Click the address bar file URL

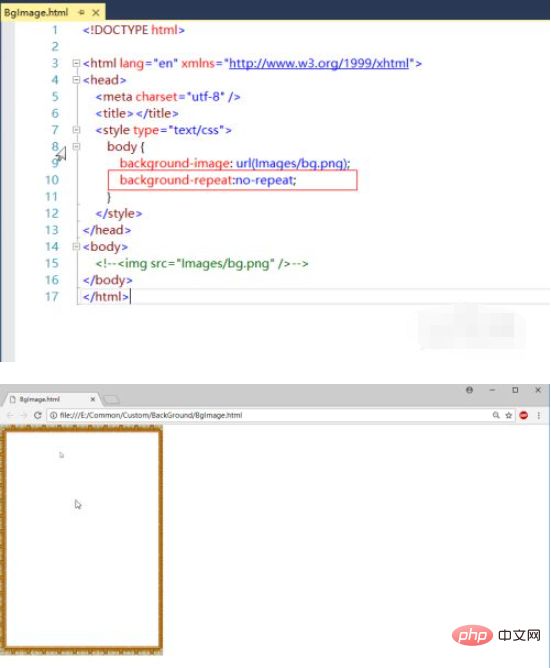pos(151,415)
